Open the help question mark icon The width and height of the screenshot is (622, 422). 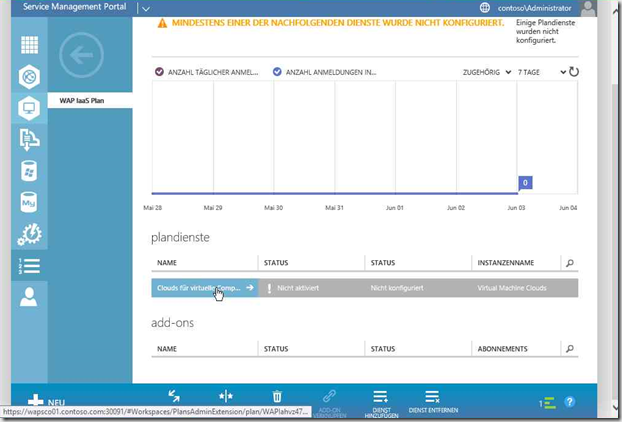coord(570,402)
